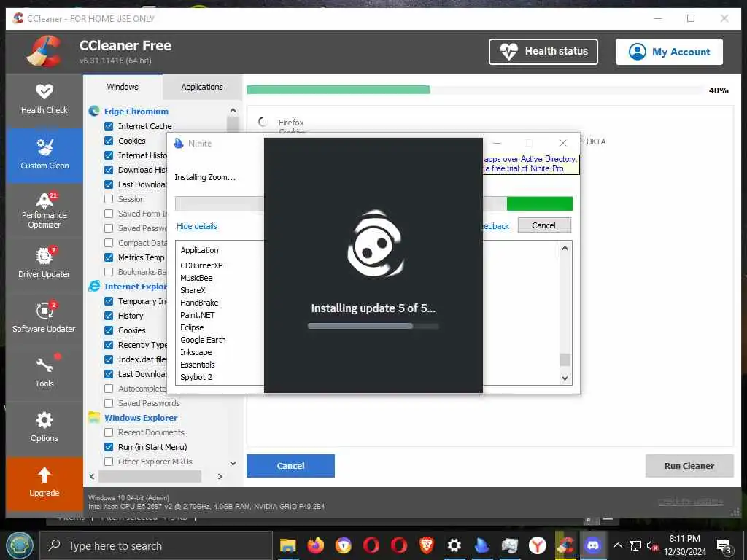The width and height of the screenshot is (747, 560).
Task: Launch Firefox from the taskbar
Action: click(x=315, y=545)
